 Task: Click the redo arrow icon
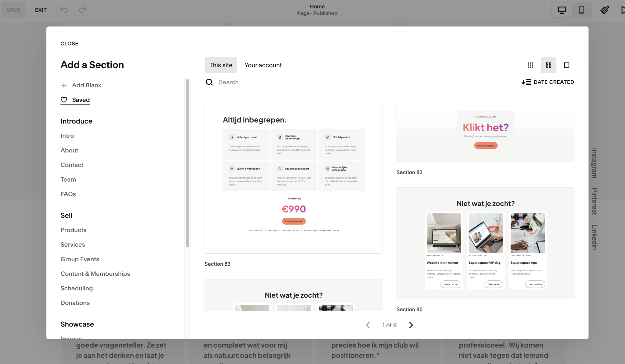point(82,10)
